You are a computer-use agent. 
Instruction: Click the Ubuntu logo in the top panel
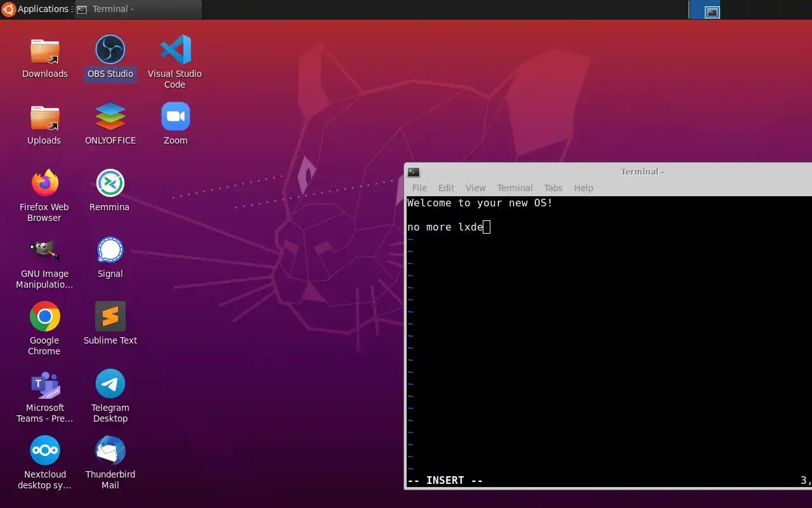point(8,9)
